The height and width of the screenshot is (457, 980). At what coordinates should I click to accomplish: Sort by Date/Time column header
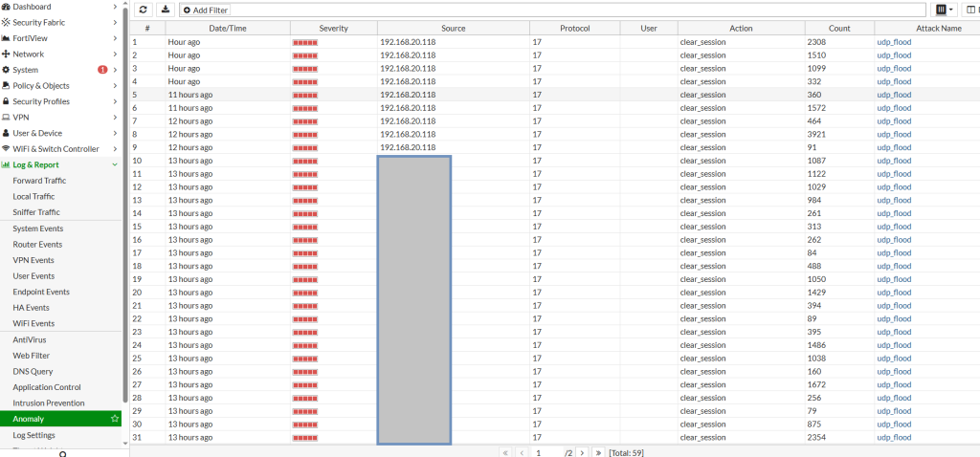[228, 28]
